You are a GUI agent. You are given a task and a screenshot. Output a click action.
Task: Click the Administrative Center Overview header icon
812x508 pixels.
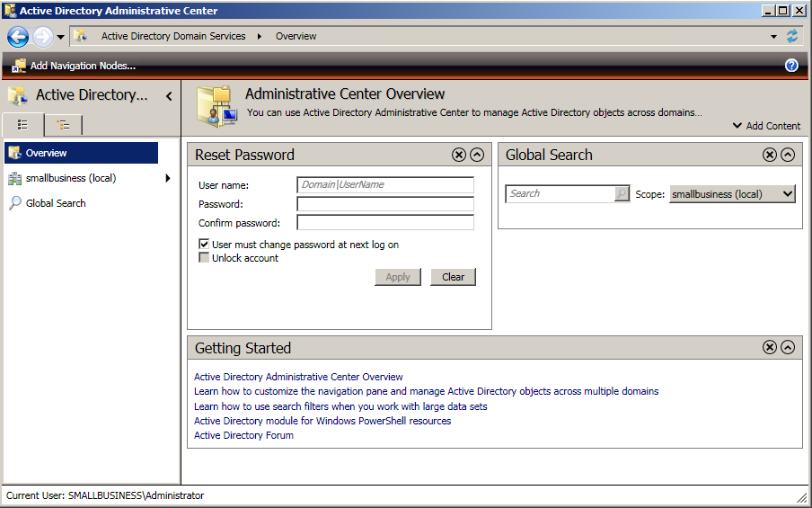(216, 106)
